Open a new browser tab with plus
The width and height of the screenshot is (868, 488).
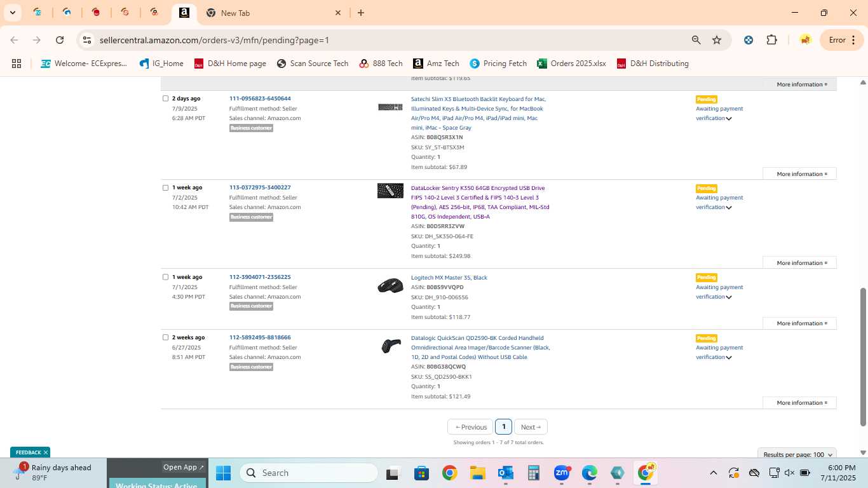coord(361,13)
